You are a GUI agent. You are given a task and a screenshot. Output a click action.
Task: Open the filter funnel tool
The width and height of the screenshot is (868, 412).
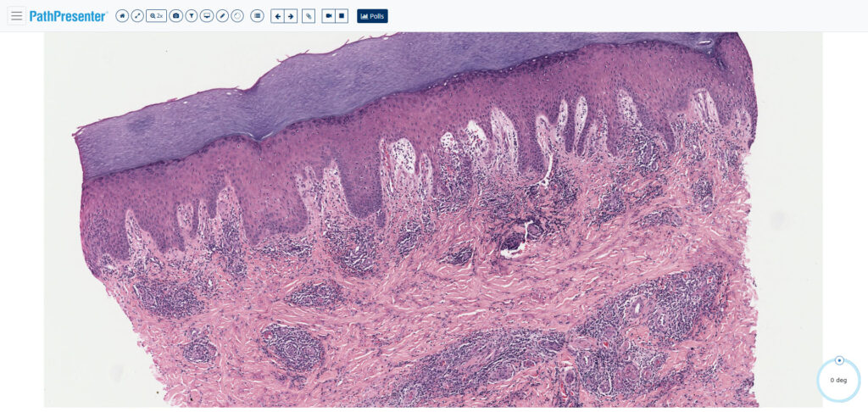(191, 16)
